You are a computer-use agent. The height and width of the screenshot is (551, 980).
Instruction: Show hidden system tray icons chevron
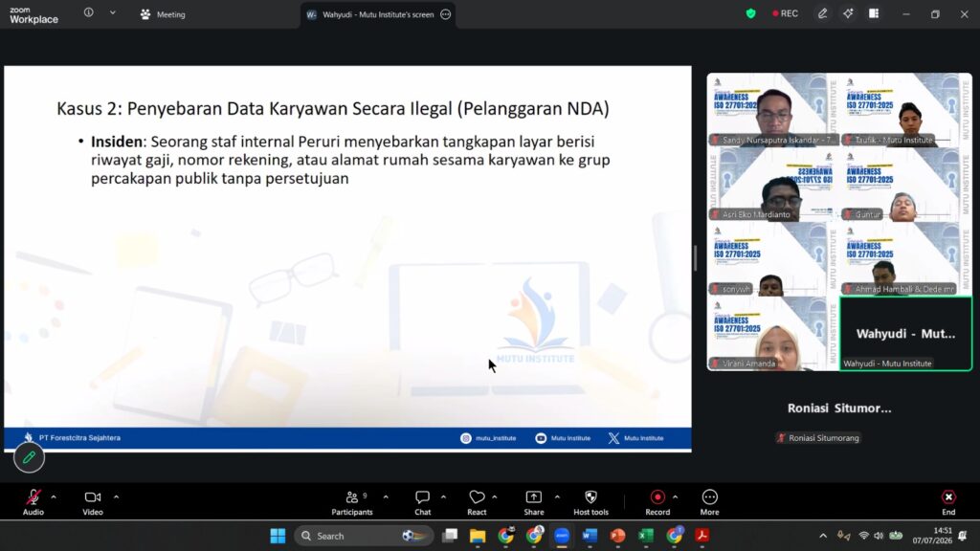tap(823, 536)
